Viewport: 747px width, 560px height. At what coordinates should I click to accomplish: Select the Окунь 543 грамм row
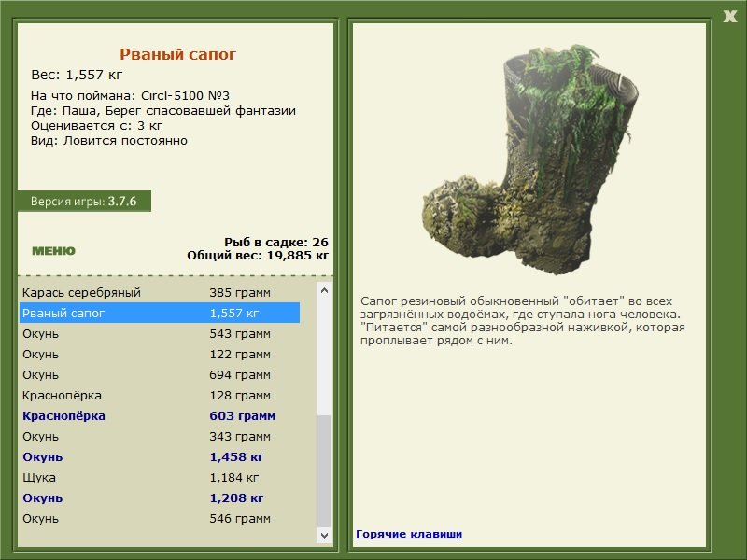pos(160,333)
